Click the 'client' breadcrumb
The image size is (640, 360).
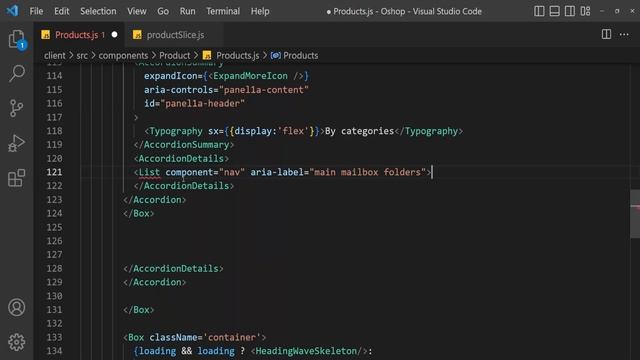pos(55,56)
